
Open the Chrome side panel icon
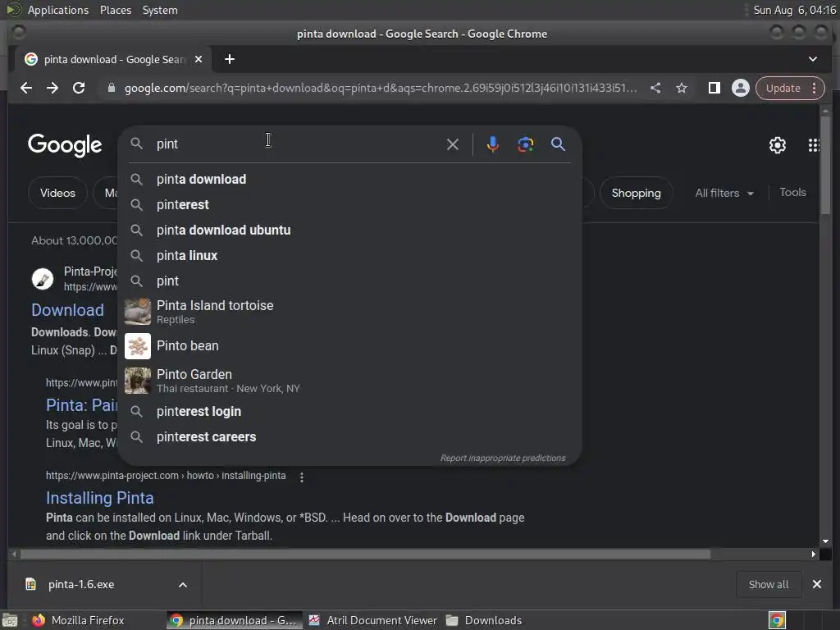714,88
